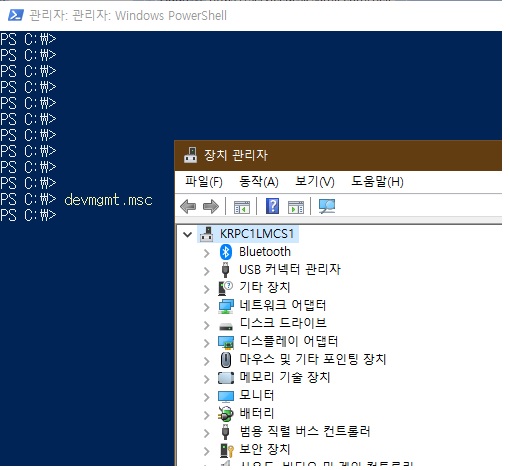Screen dimensions: 510x470
Task: Click the Bluetooth category icon
Action: tap(226, 252)
